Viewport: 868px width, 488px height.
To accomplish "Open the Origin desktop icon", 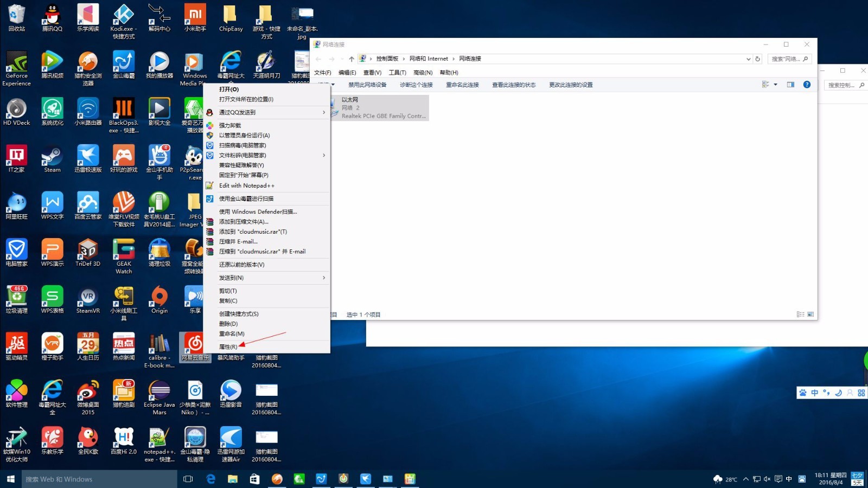I will pyautogui.click(x=159, y=300).
